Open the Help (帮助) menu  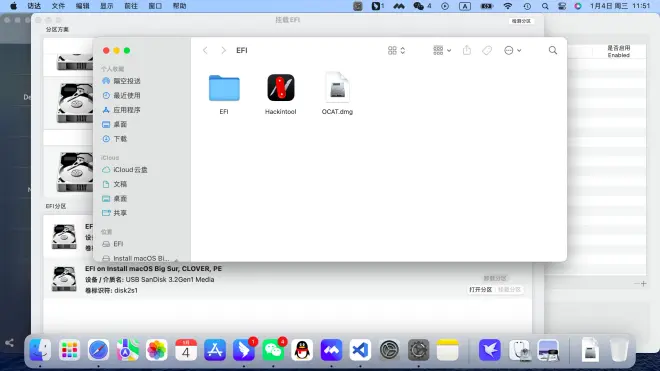[179, 6]
